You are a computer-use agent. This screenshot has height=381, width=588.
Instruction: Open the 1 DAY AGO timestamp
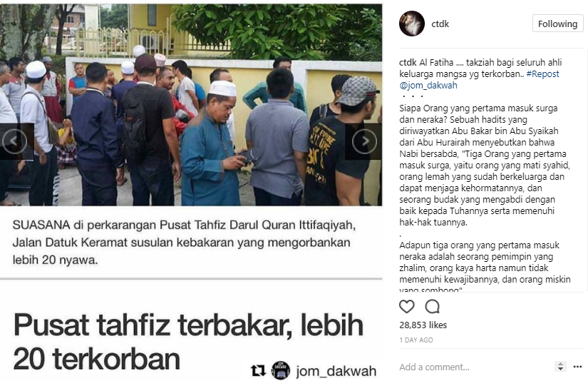(416, 340)
